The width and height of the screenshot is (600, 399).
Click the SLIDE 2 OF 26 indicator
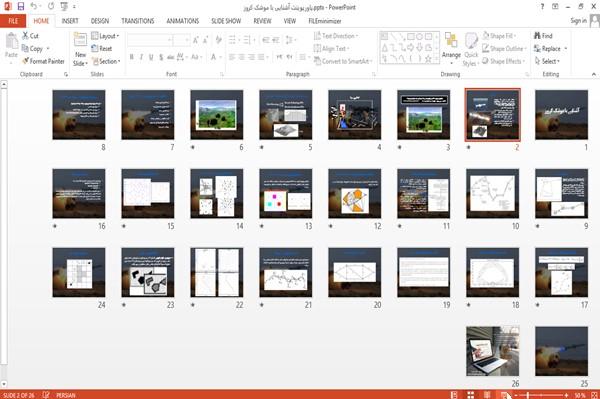click(x=19, y=395)
